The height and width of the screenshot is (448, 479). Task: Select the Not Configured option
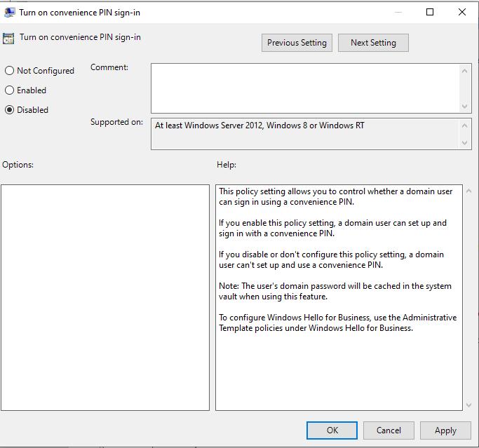[x=10, y=71]
